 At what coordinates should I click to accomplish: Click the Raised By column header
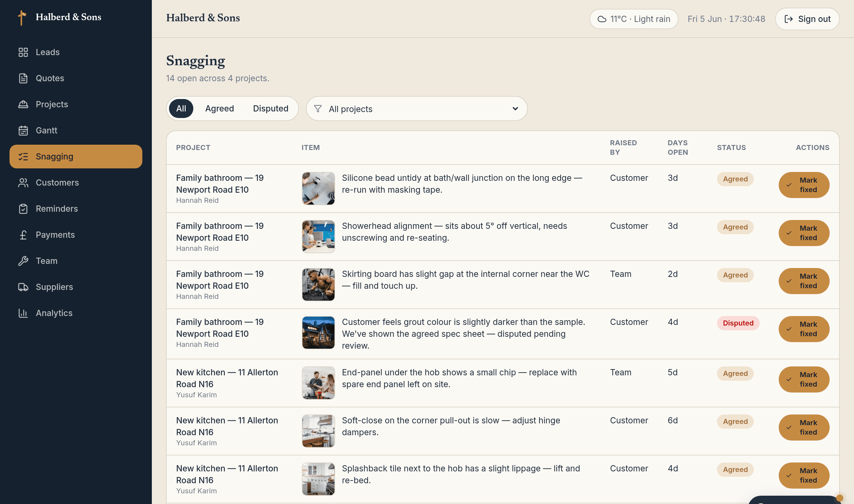pos(623,147)
